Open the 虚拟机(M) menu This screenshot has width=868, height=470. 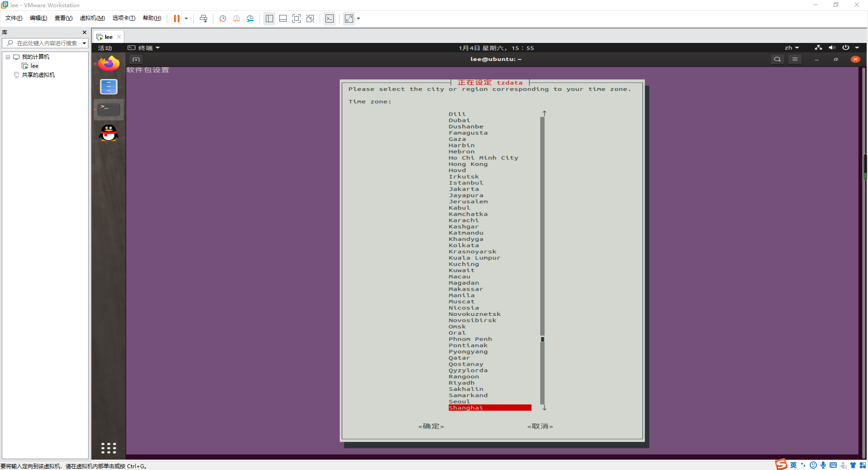92,18
